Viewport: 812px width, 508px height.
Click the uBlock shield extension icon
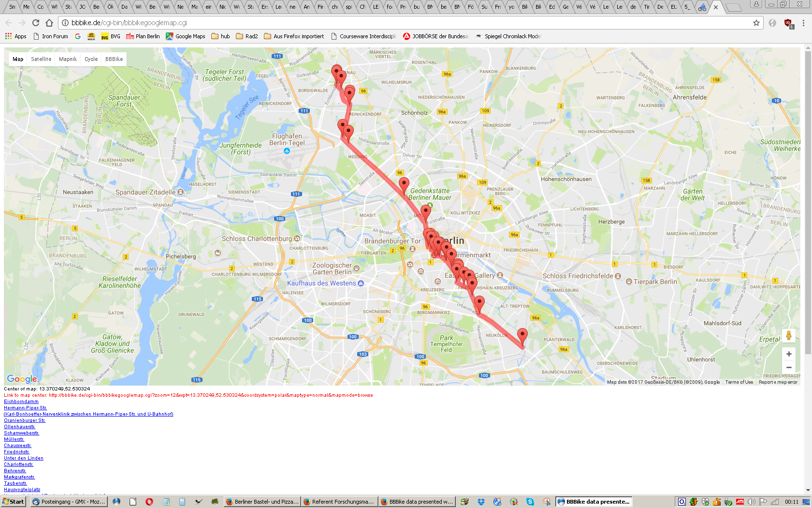click(788, 23)
